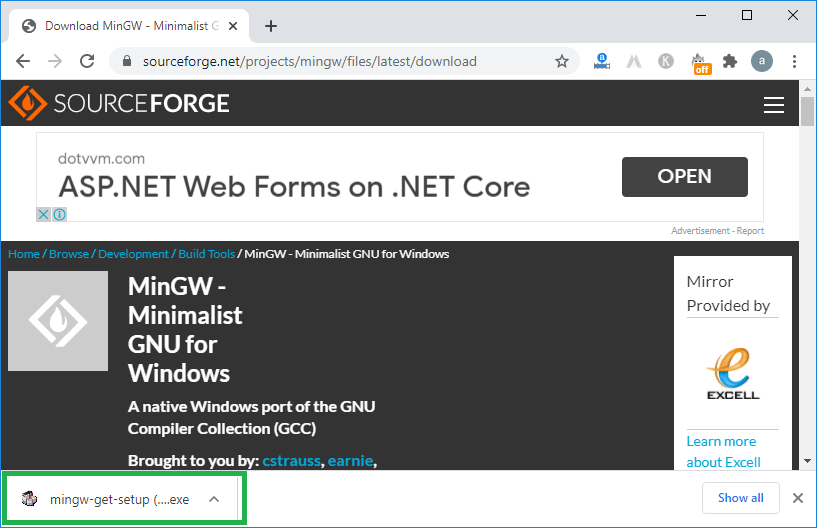Click the OPEN button in the ad

pos(685,177)
